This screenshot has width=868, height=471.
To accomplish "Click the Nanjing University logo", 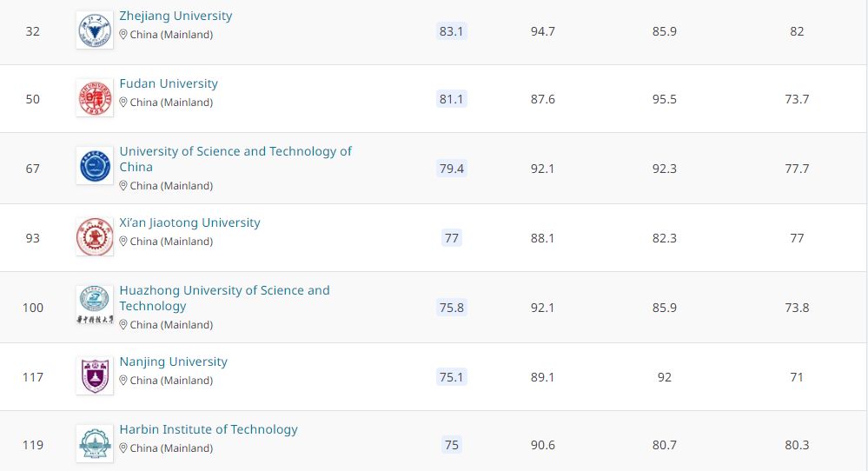I will pos(94,375).
